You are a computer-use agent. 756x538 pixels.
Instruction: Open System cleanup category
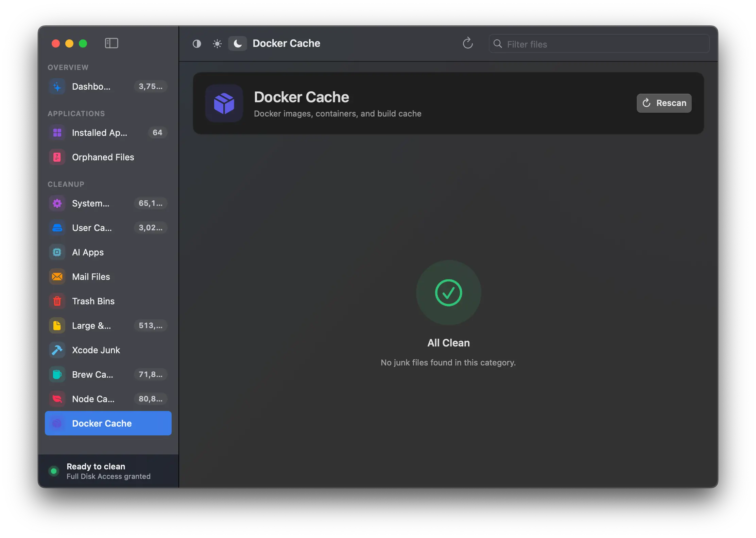point(108,203)
